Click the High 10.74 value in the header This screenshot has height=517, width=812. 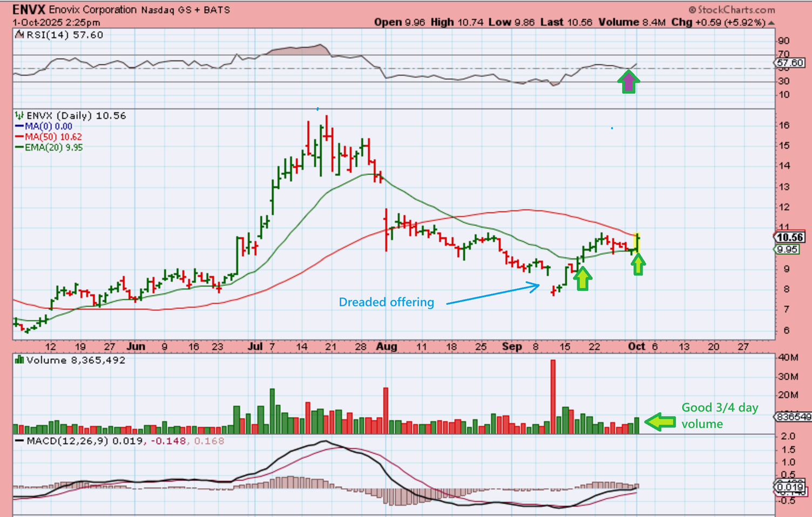pos(457,22)
